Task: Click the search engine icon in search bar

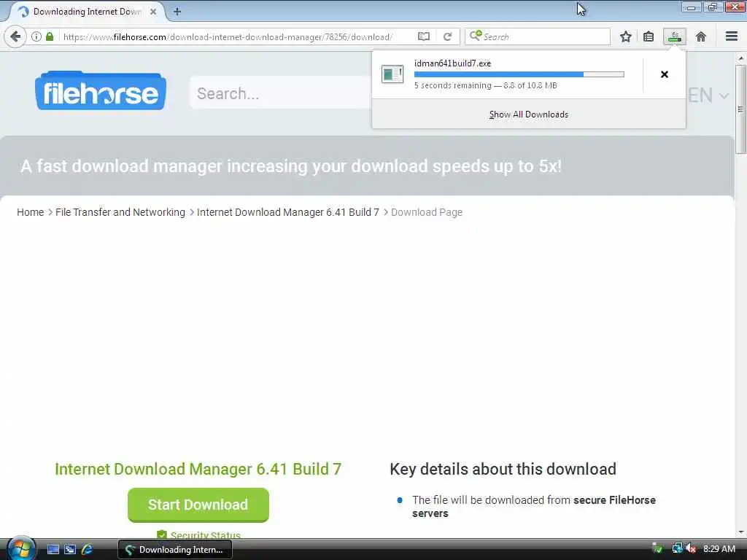Action: click(476, 36)
